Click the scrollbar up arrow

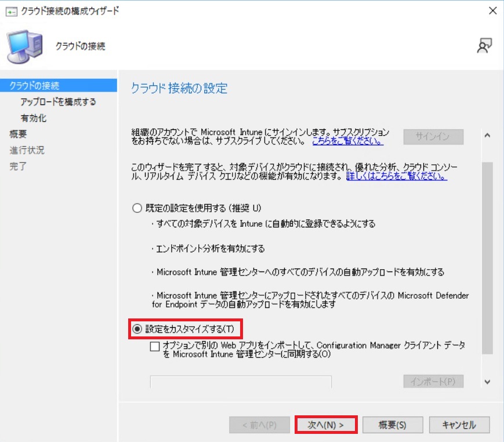[x=487, y=136]
